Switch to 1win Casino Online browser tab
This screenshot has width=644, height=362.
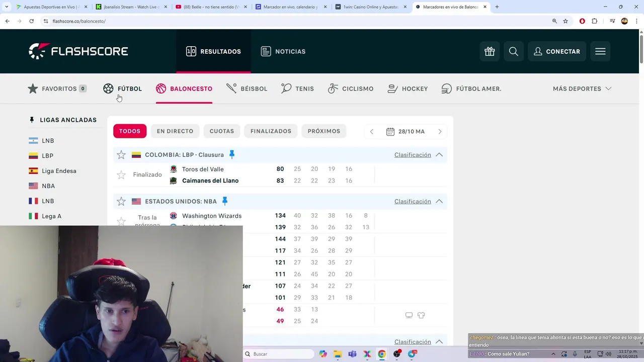pyautogui.click(x=370, y=7)
